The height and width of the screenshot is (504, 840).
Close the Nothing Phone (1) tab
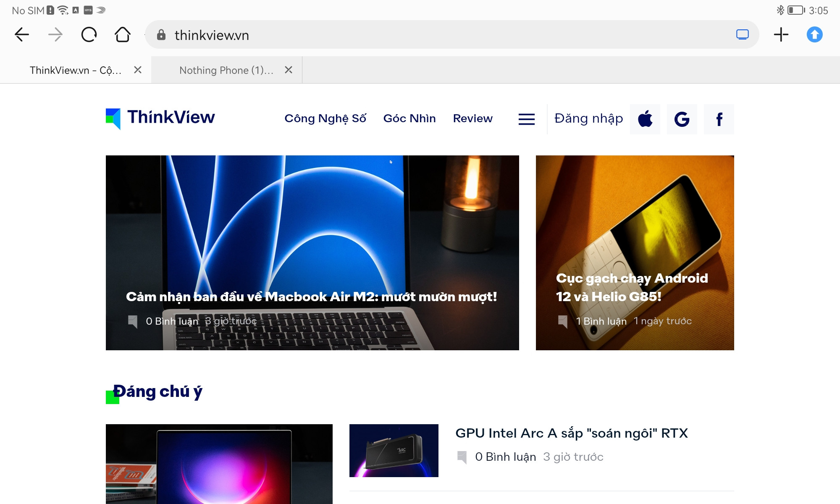(x=289, y=70)
